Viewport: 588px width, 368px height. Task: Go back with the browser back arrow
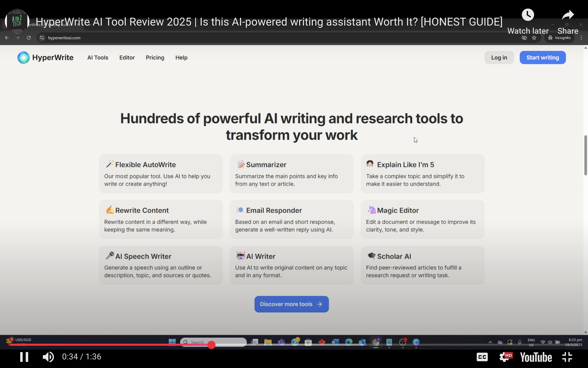[x=7, y=38]
